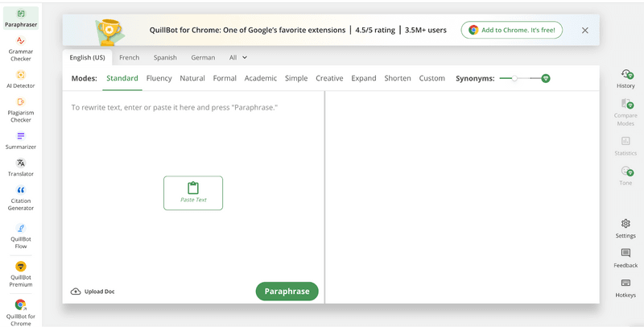The width and height of the screenshot is (644, 327).
Task: Switch to English (US) language tab
Action: click(x=87, y=57)
